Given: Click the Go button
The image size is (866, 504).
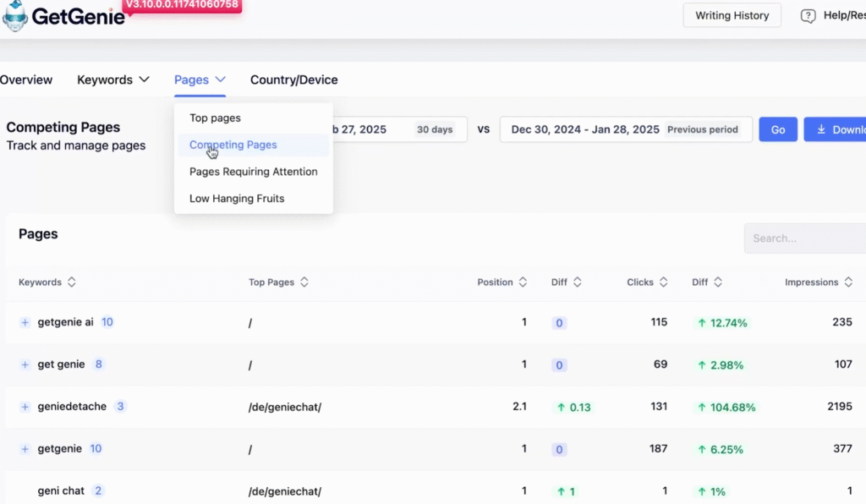Looking at the screenshot, I should (x=778, y=129).
